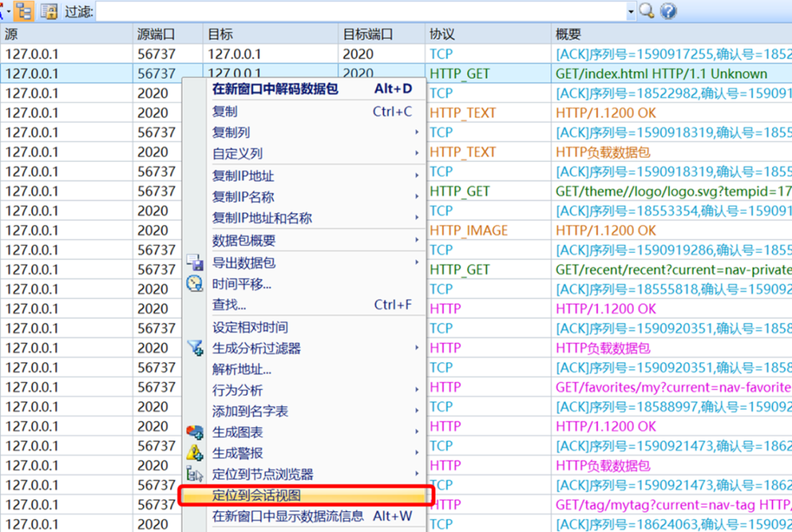This screenshot has height=532, width=792.
Task: Click the magnifier search icon beside filter
Action: pos(646,11)
